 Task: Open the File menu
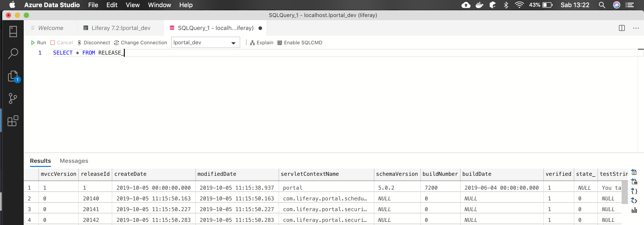(93, 5)
